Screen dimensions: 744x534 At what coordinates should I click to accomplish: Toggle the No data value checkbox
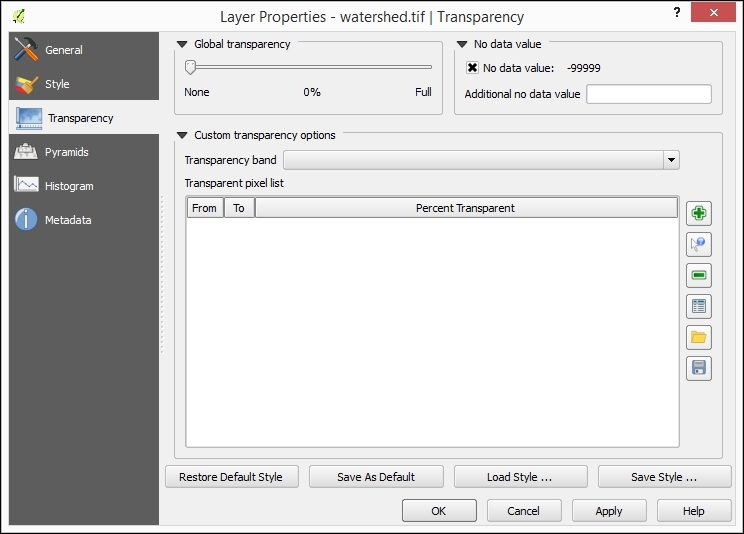click(472, 67)
